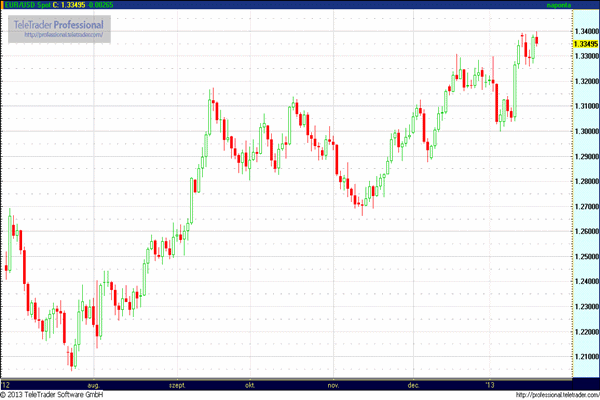Click the '12 year label on time axis

(x=5, y=385)
